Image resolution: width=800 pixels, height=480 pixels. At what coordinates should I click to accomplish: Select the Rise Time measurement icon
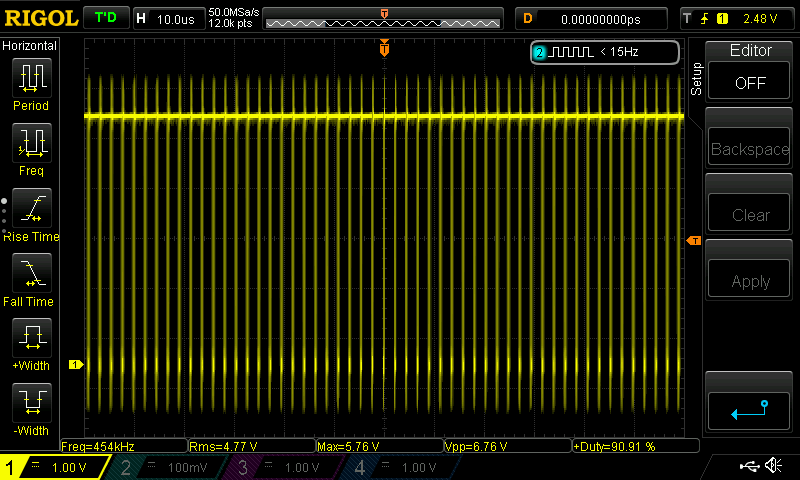32,208
